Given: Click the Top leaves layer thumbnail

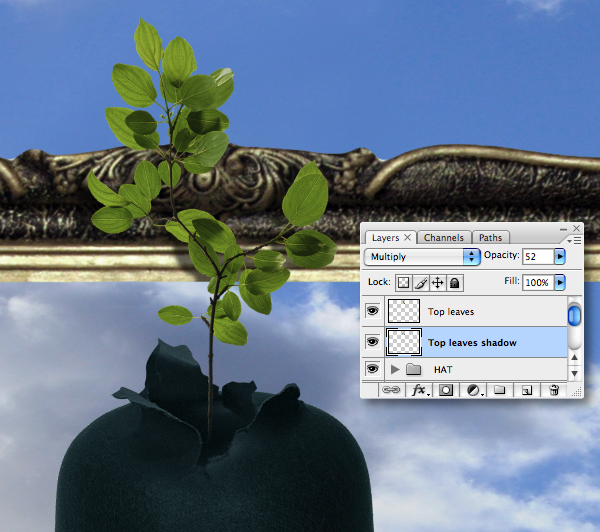Looking at the screenshot, I should pos(404,311).
